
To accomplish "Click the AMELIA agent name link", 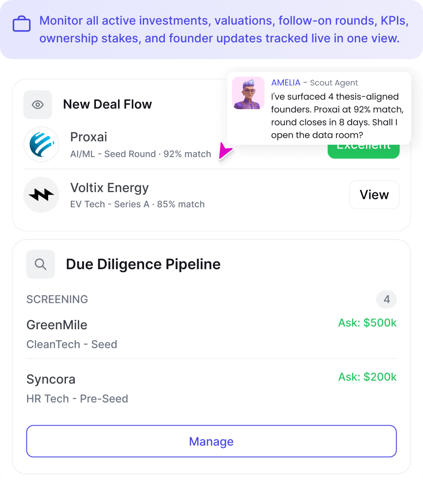I will [286, 83].
